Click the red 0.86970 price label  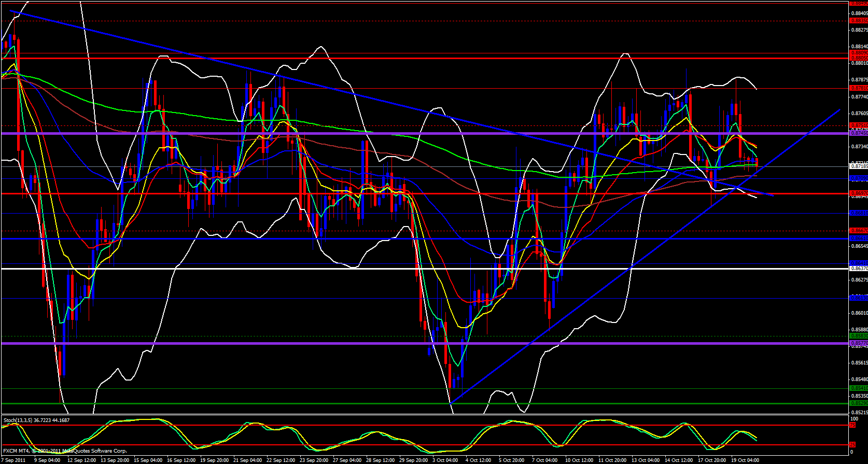[858, 193]
